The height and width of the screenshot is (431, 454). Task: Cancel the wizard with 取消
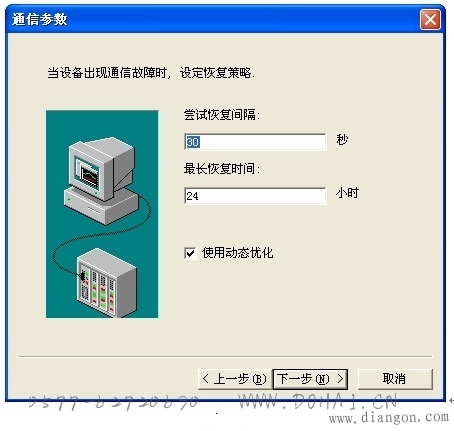(x=395, y=379)
